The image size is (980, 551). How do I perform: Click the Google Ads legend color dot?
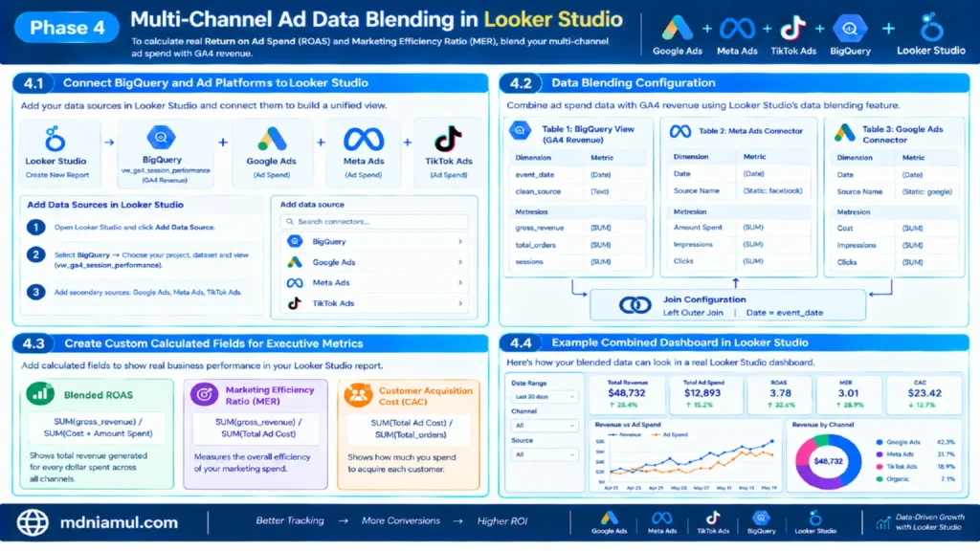coord(880,442)
